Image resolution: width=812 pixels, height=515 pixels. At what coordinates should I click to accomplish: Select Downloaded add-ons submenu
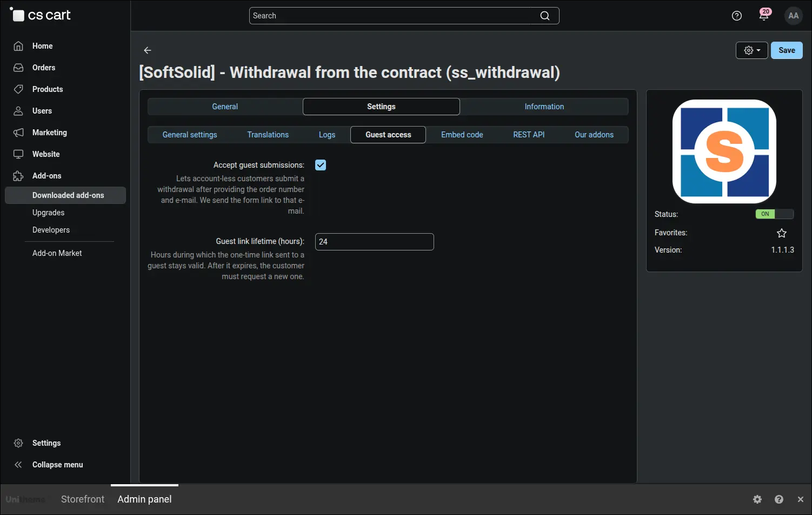(x=65, y=195)
